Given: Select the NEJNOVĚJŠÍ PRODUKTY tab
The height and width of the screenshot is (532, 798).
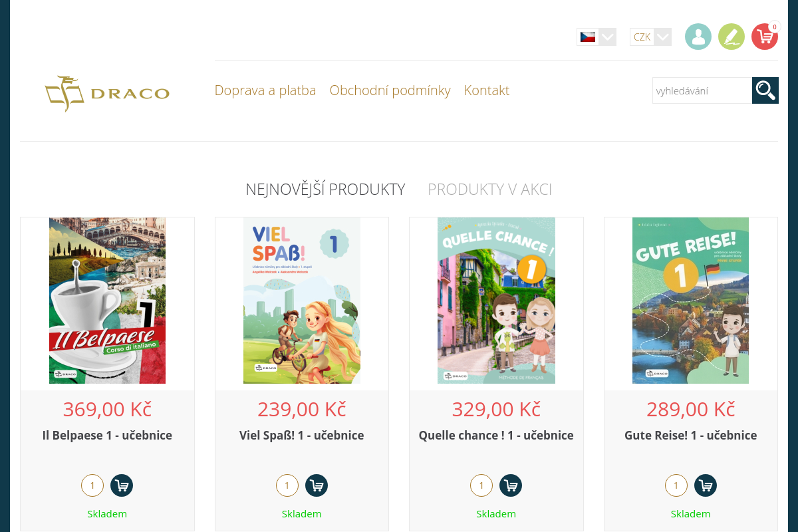Looking at the screenshot, I should [325, 189].
